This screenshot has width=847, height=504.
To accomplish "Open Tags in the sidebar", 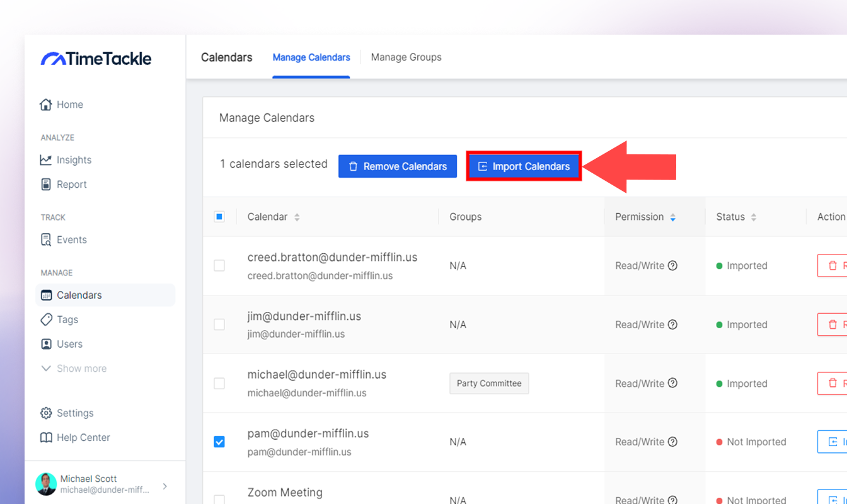I will pos(59,319).
